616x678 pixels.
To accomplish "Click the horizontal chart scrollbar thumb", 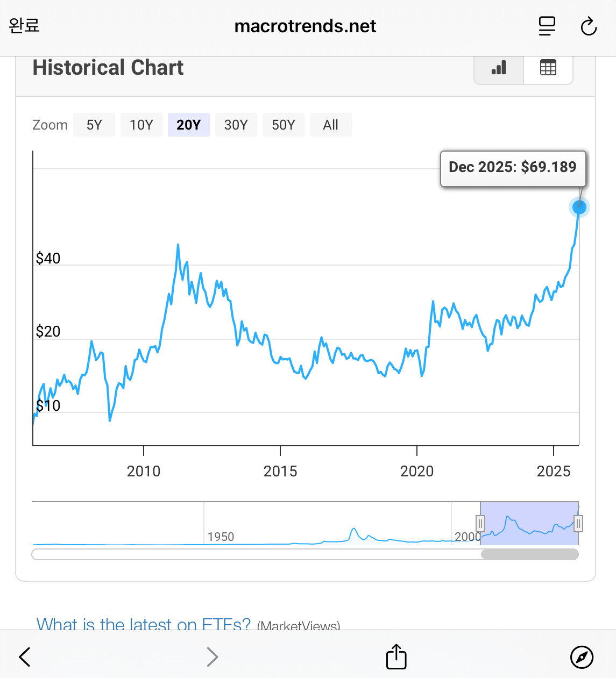I will (x=529, y=554).
